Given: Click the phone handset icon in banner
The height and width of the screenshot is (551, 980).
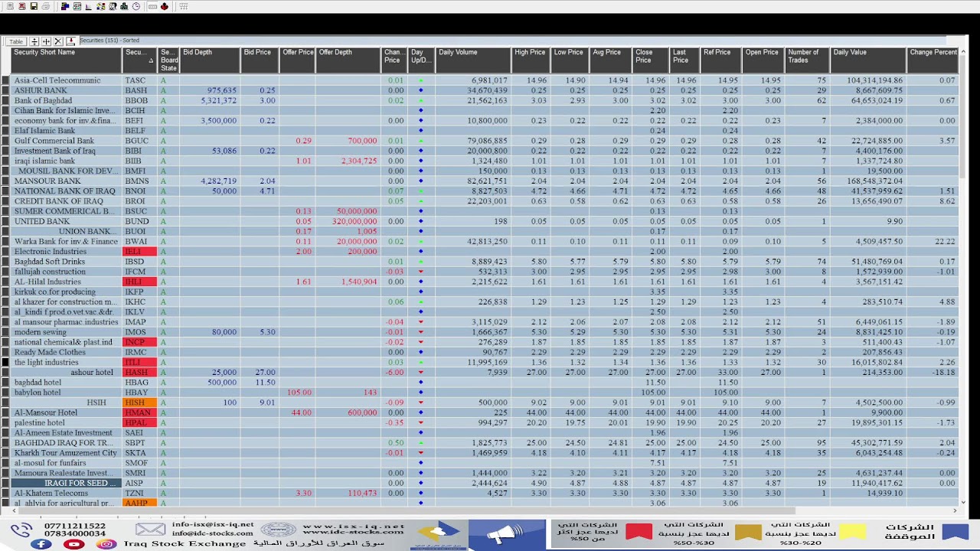Looking at the screenshot, I should click(22, 530).
